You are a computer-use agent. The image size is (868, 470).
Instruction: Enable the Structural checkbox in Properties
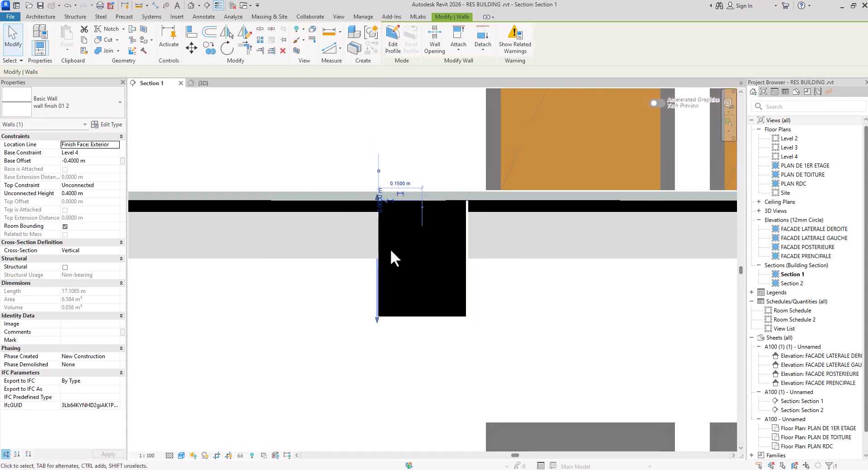[65, 267]
